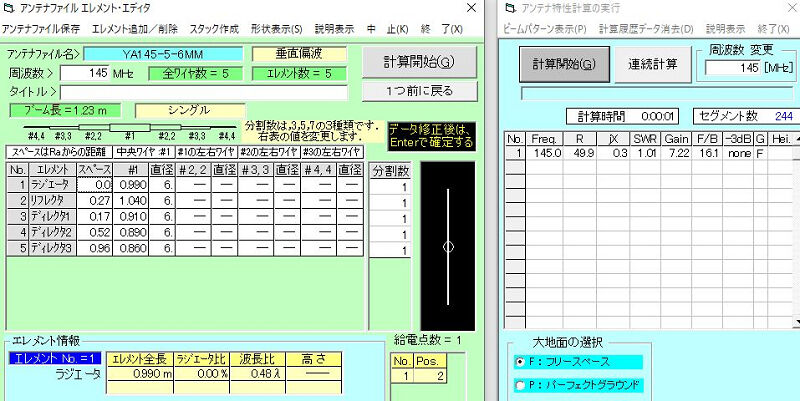Click the 中央ワイヤ :#1 header label
This screenshot has width=800, height=401.
pyautogui.click(x=143, y=152)
